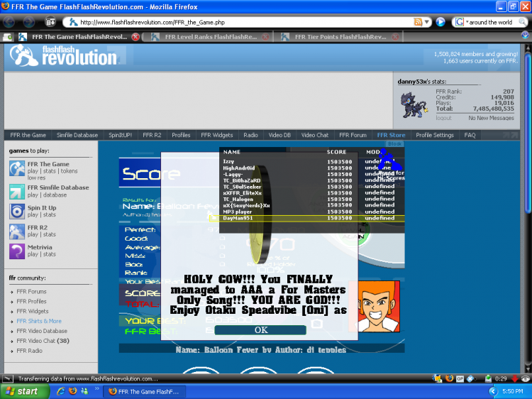Click the logout link
The width and height of the screenshot is (532, 399).
[443, 118]
